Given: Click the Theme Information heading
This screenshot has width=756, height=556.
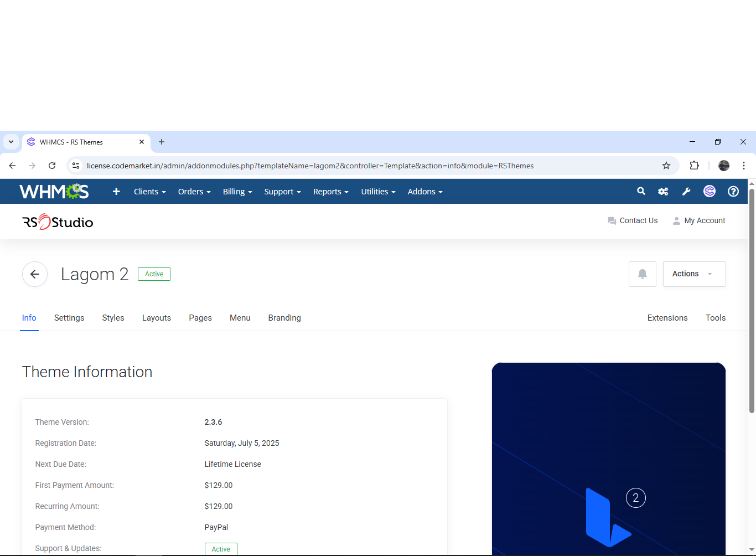Looking at the screenshot, I should pyautogui.click(x=87, y=372).
